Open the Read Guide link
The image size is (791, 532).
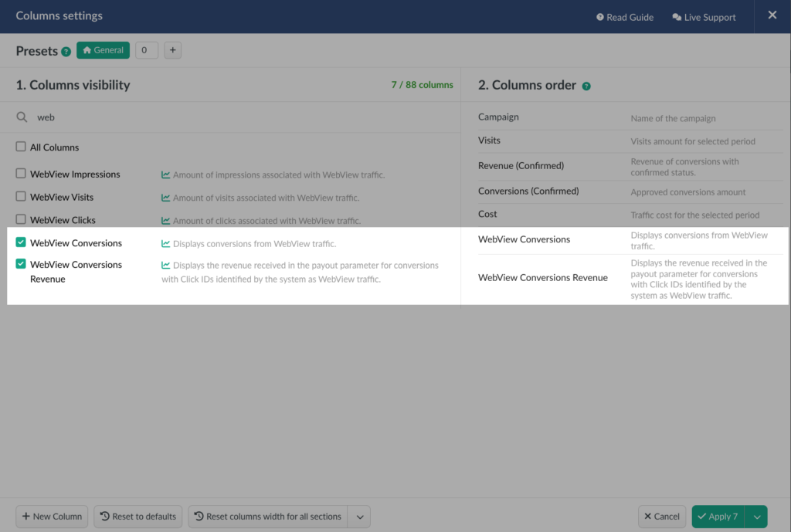[x=624, y=17]
